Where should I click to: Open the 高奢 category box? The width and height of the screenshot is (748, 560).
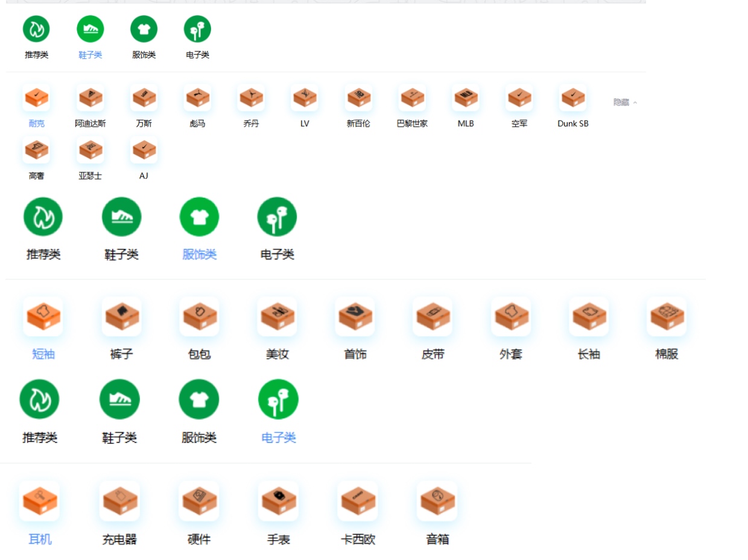[36, 150]
